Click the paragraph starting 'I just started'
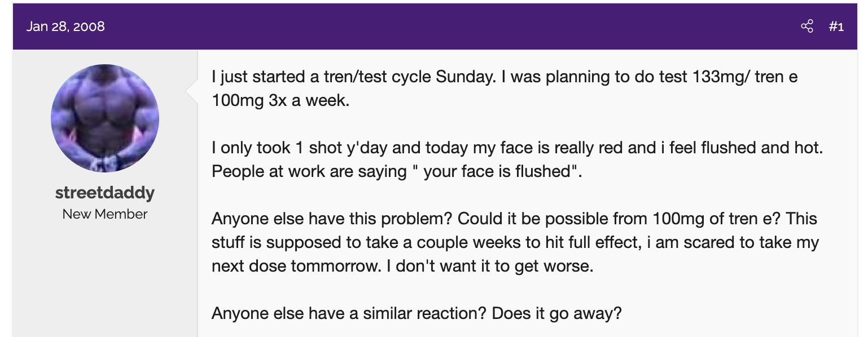This screenshot has width=868, height=337. pyautogui.click(x=504, y=77)
